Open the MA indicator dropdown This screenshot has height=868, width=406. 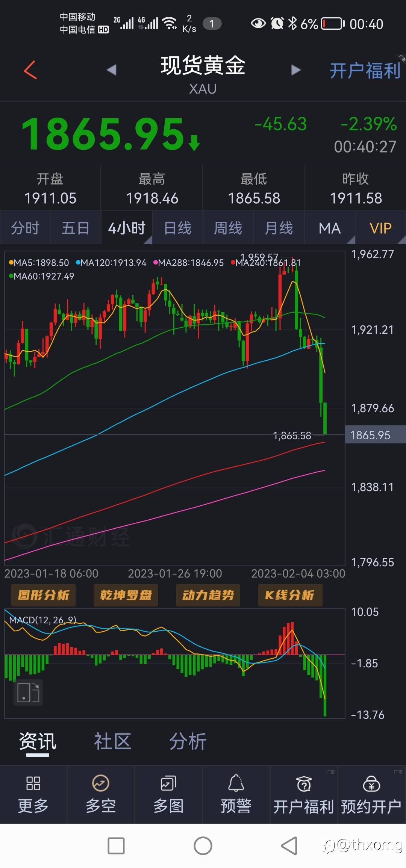pos(330,228)
